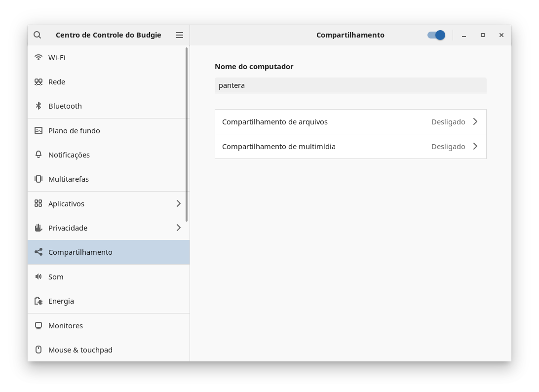539x392 pixels.
Task: Click the Compartilhamento de multimídia row label
Action: click(x=279, y=146)
